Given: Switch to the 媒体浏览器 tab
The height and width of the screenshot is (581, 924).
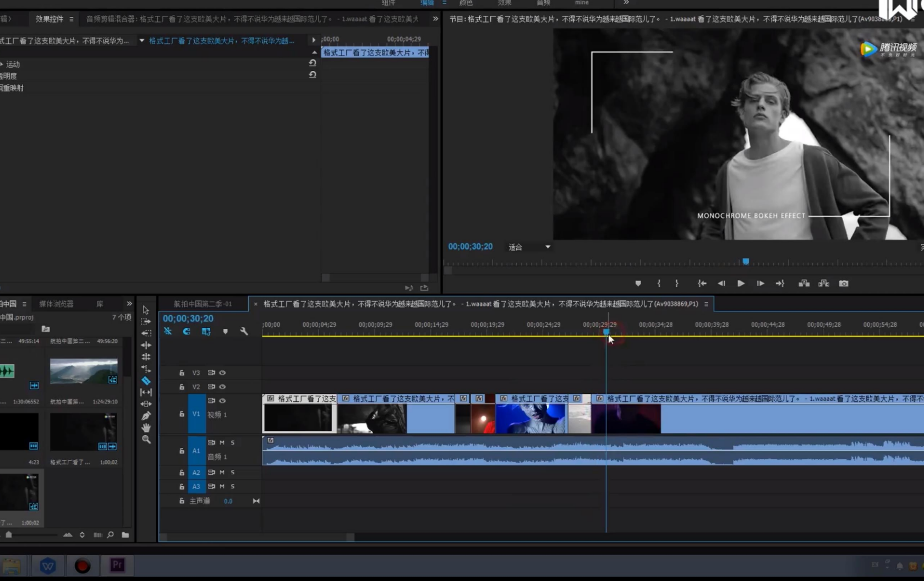Looking at the screenshot, I should 56,304.
